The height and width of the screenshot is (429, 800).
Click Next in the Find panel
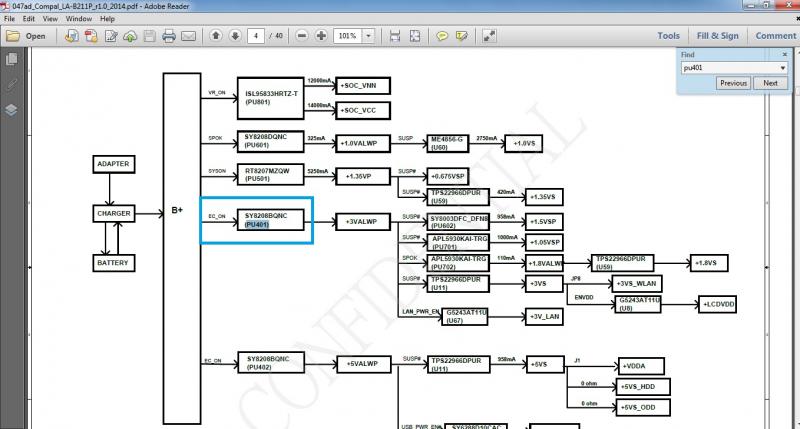[770, 83]
